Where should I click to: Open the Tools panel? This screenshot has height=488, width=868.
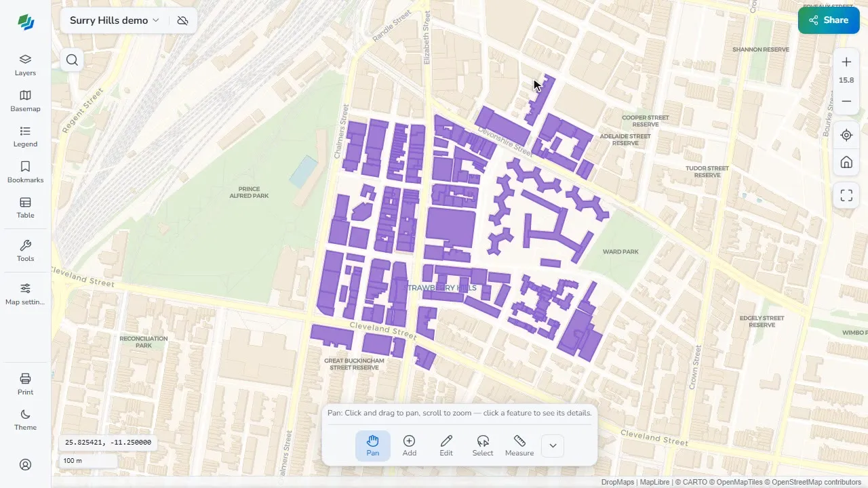pos(25,251)
